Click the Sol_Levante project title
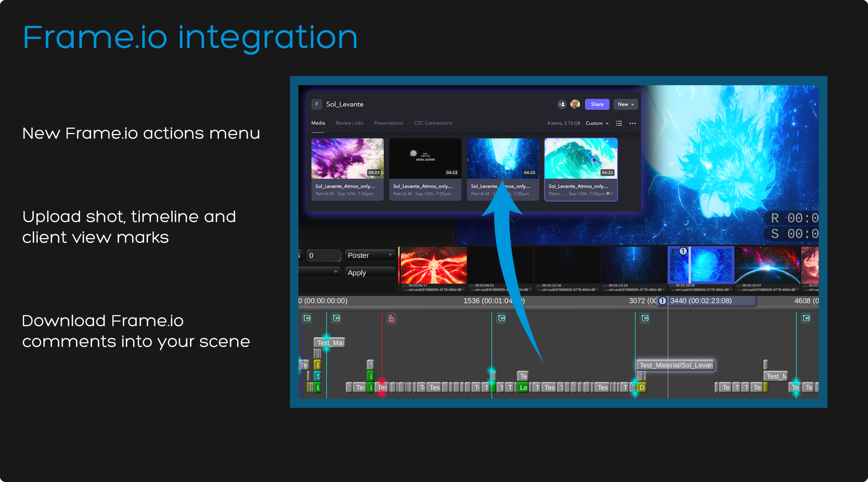 [x=345, y=104]
